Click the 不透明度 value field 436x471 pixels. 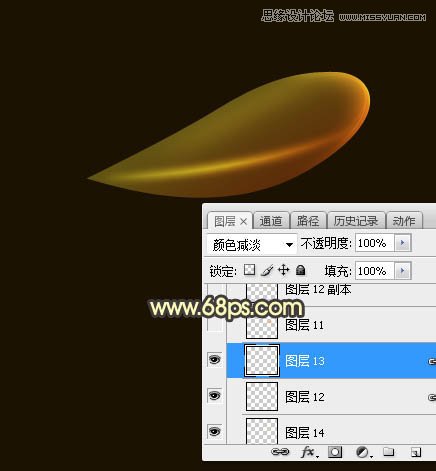[x=375, y=243]
